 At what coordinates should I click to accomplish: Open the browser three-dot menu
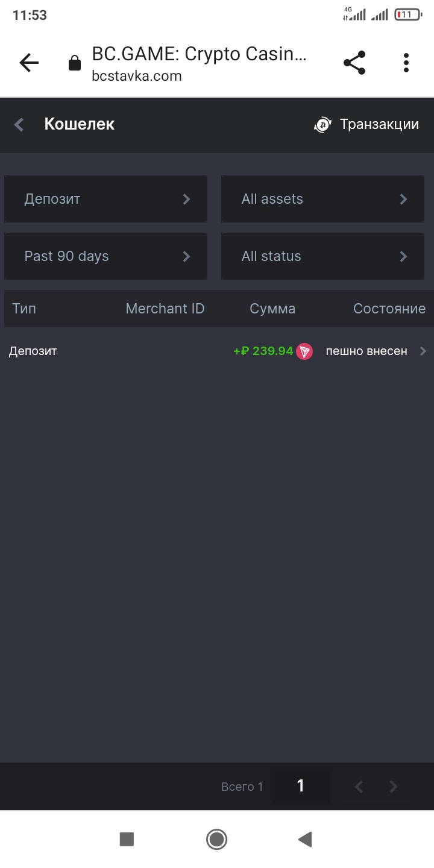point(406,63)
